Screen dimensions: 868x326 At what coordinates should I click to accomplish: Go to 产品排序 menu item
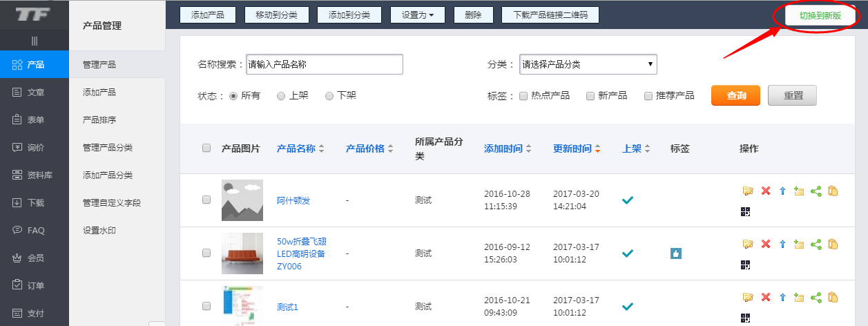pos(99,119)
